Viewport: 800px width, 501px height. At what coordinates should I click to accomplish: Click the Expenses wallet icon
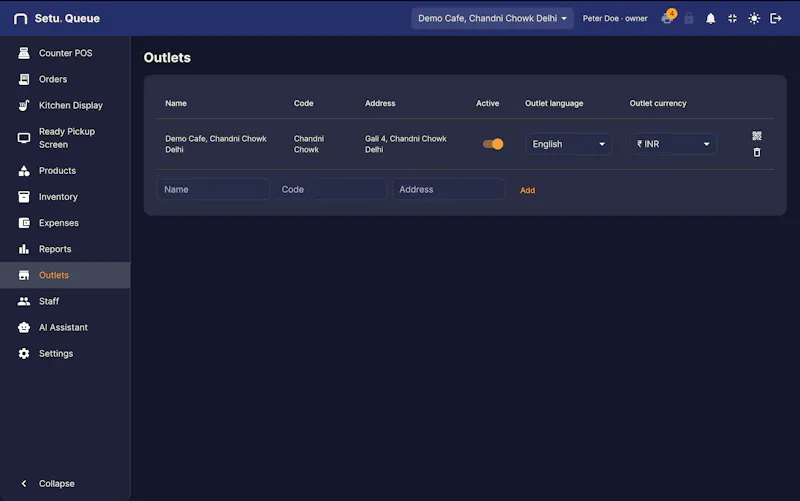tap(24, 223)
